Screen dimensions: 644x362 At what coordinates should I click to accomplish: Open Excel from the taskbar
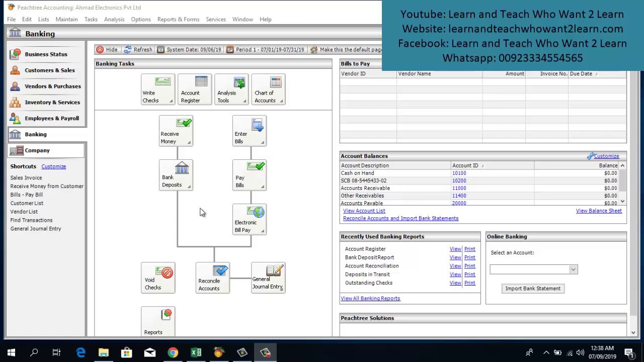(x=196, y=352)
